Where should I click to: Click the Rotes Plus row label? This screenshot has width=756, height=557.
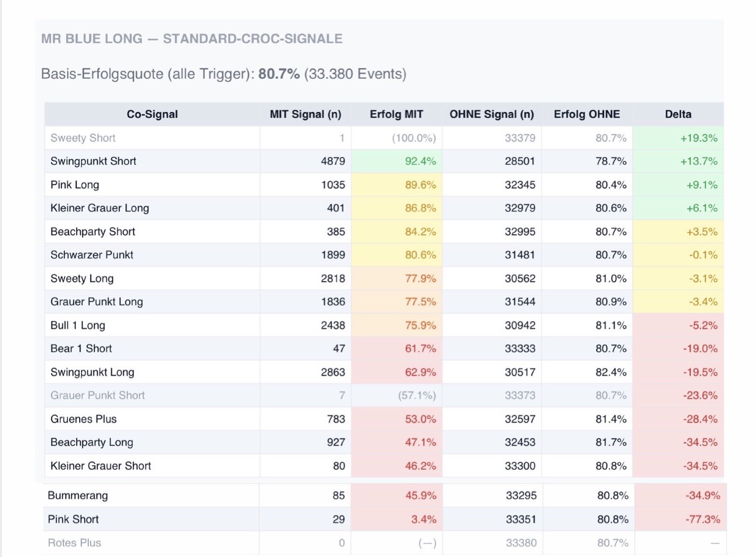pyautogui.click(x=74, y=543)
